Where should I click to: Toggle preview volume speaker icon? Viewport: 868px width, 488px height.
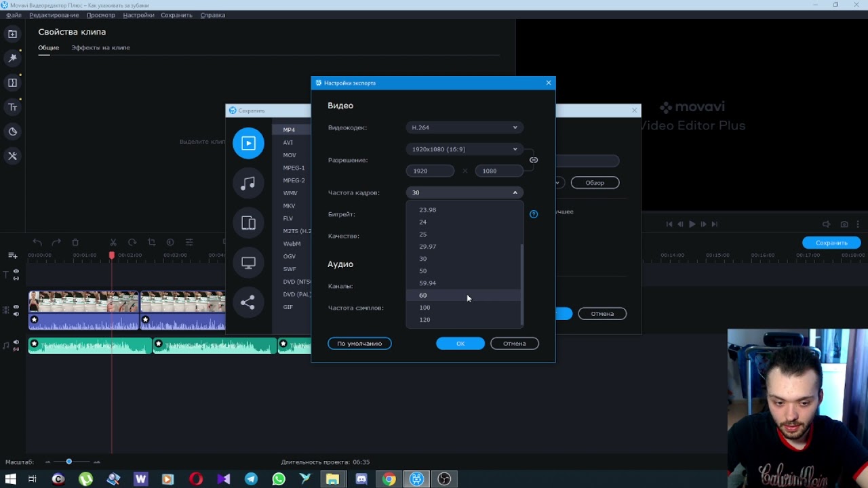tap(826, 224)
